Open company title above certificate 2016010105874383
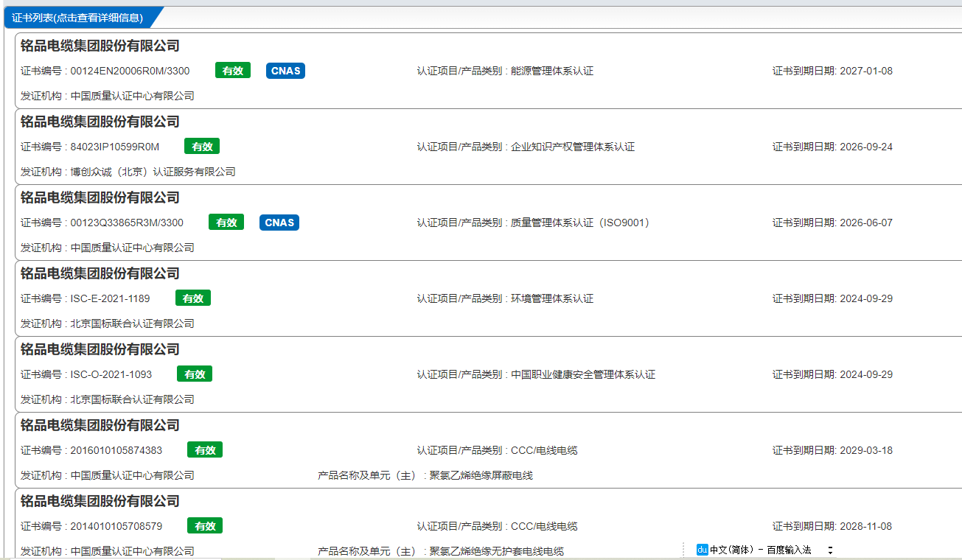This screenshot has height=560, width=962. click(x=100, y=426)
